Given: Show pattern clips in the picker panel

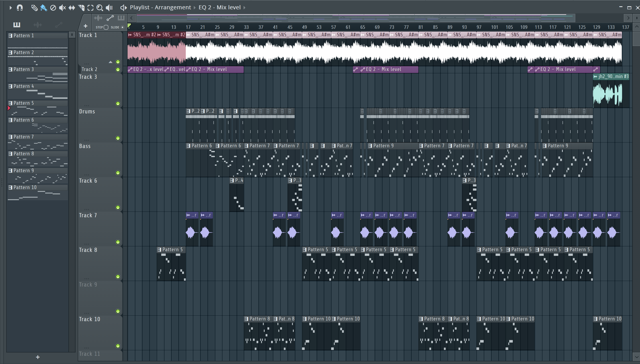Looking at the screenshot, I should (x=17, y=24).
